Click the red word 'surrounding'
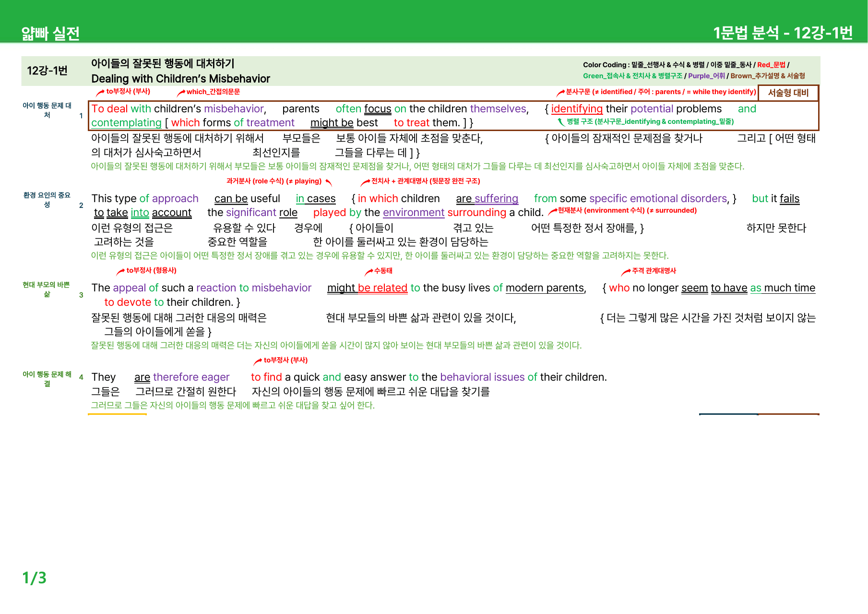The image size is (868, 614). pyautogui.click(x=477, y=213)
